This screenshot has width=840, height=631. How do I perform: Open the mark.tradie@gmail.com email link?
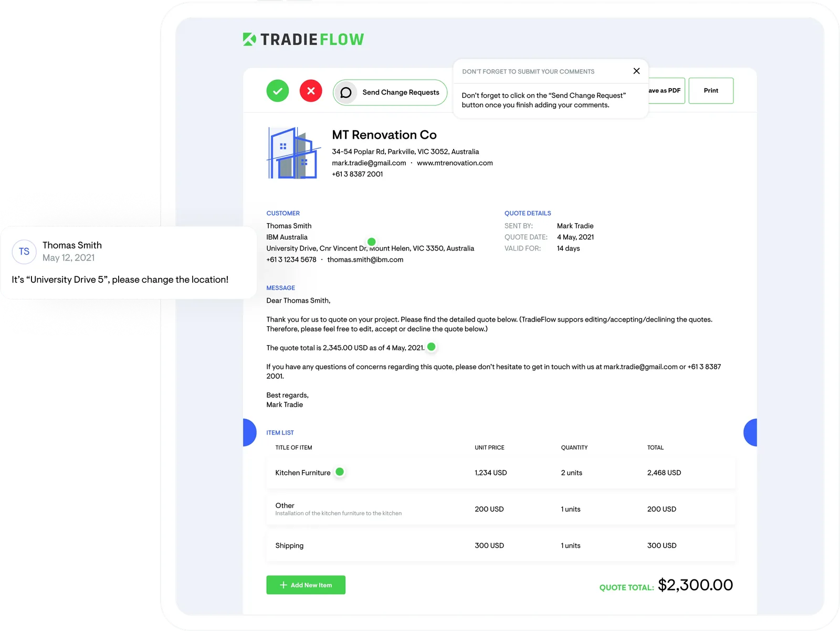click(x=369, y=163)
